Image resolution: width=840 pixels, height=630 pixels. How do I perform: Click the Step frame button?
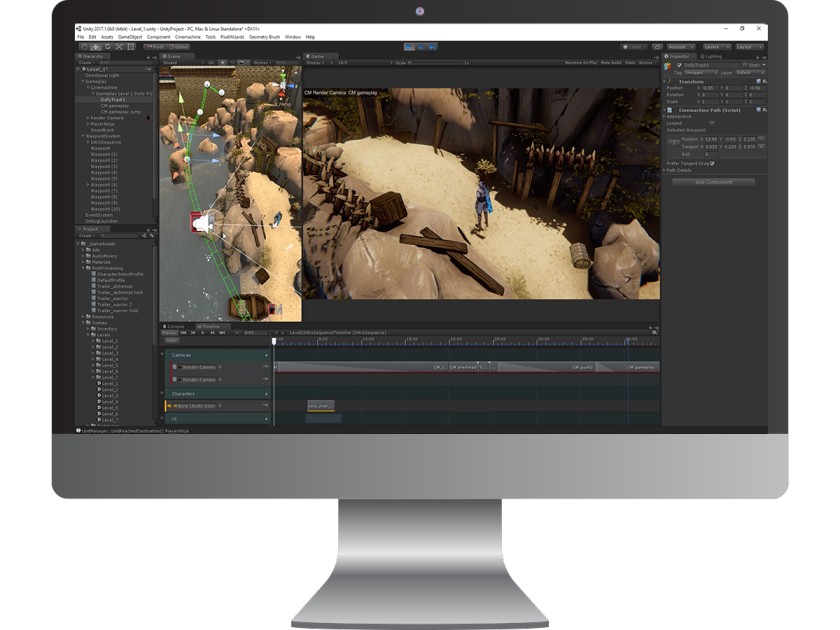(x=433, y=47)
